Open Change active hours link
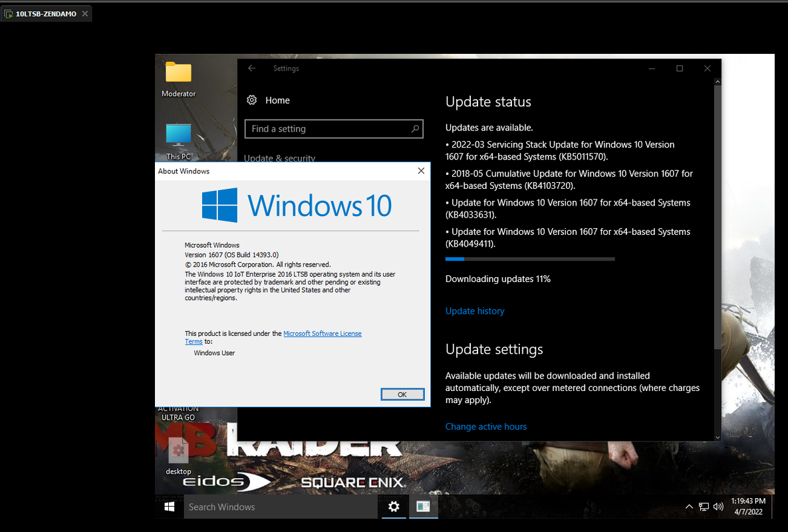Image resolution: width=788 pixels, height=532 pixels. click(486, 426)
